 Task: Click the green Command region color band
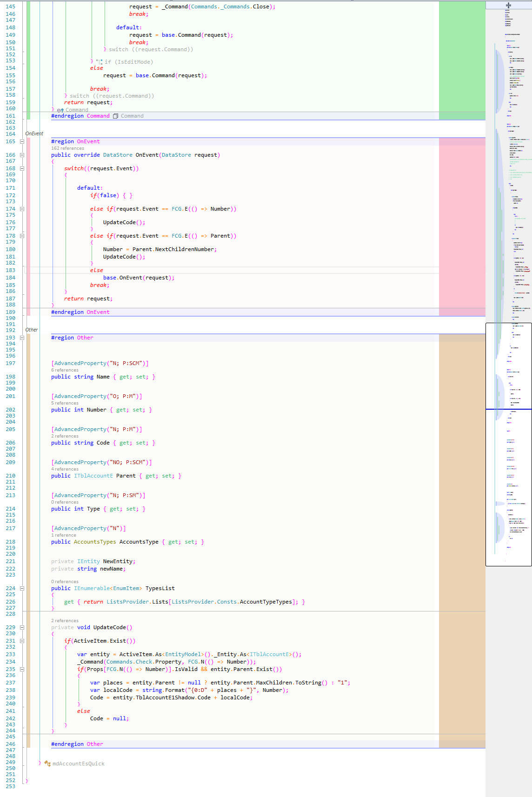pos(462,60)
